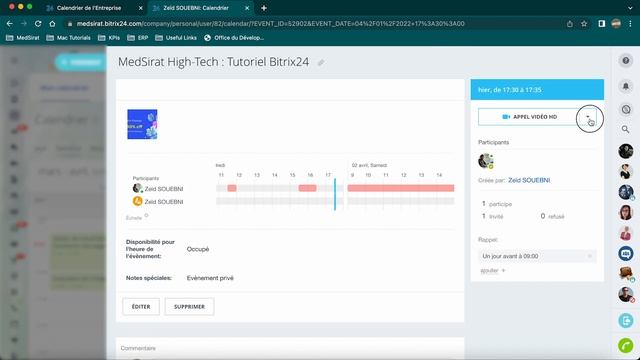Viewport: 640px width, 360px height.
Task: Go back with browser back arrow
Action: pos(9,24)
